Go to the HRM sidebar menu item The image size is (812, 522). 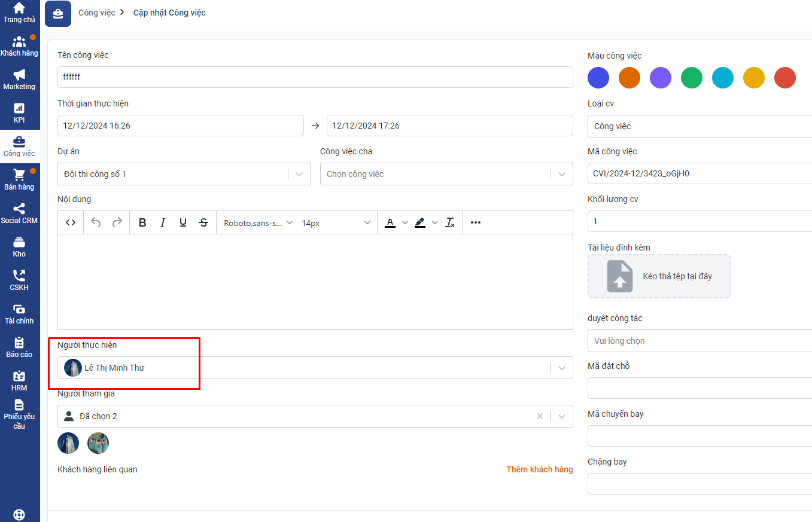pos(19,380)
